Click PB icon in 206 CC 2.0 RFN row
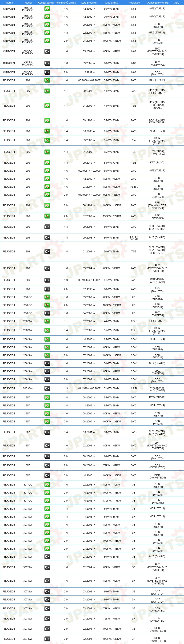Viewport: 184px width, 644px height. point(47,305)
